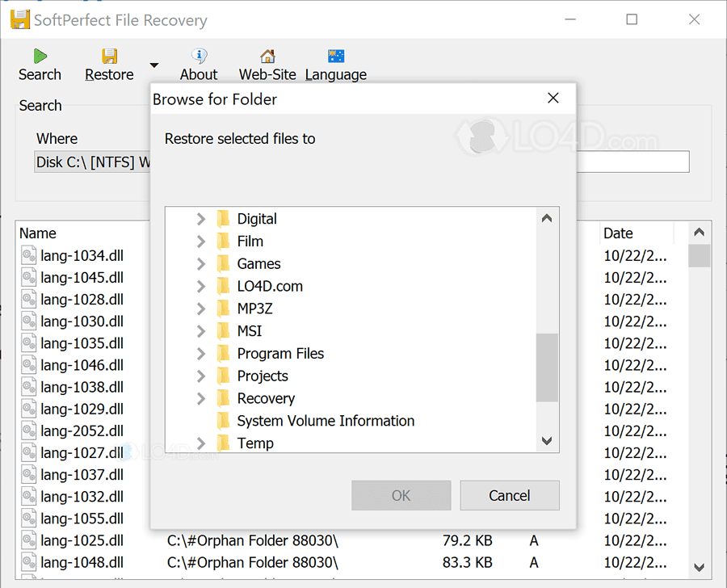Click the Language flag icon
727x588 pixels.
pos(336,57)
